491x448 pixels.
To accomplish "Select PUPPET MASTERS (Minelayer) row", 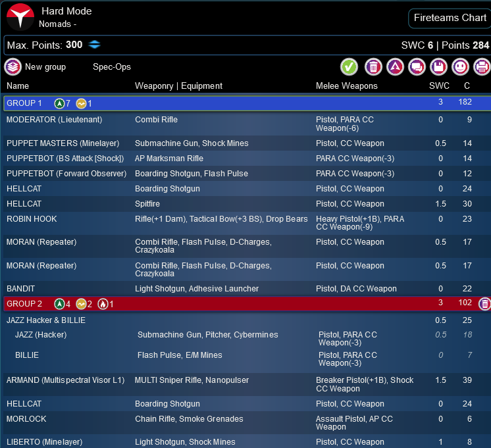I will (247, 143).
